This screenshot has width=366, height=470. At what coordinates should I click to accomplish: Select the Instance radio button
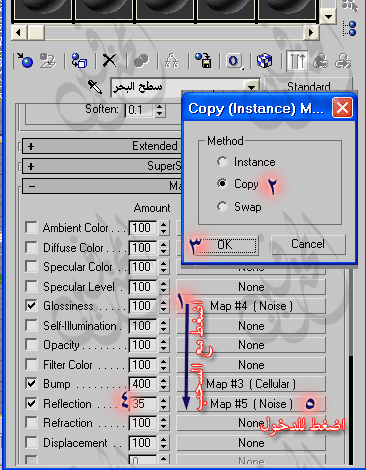(x=222, y=162)
